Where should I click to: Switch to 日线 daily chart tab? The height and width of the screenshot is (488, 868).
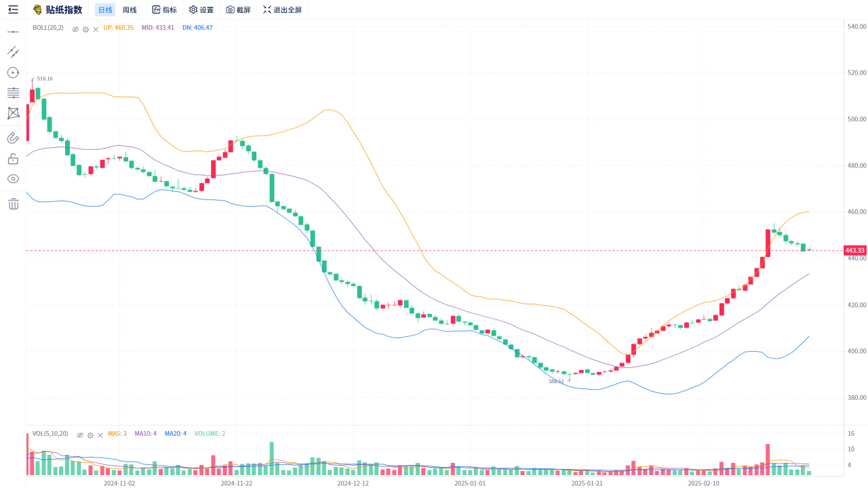click(x=105, y=9)
